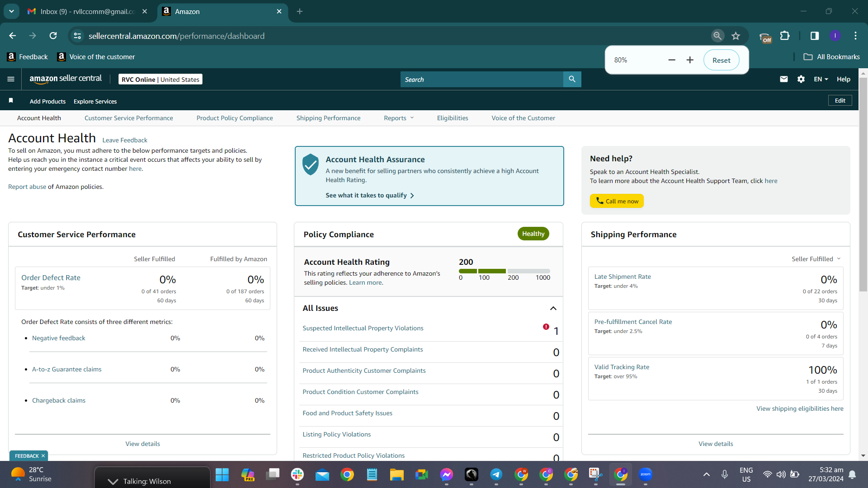
Task: Click the Edit button
Action: tap(840, 100)
